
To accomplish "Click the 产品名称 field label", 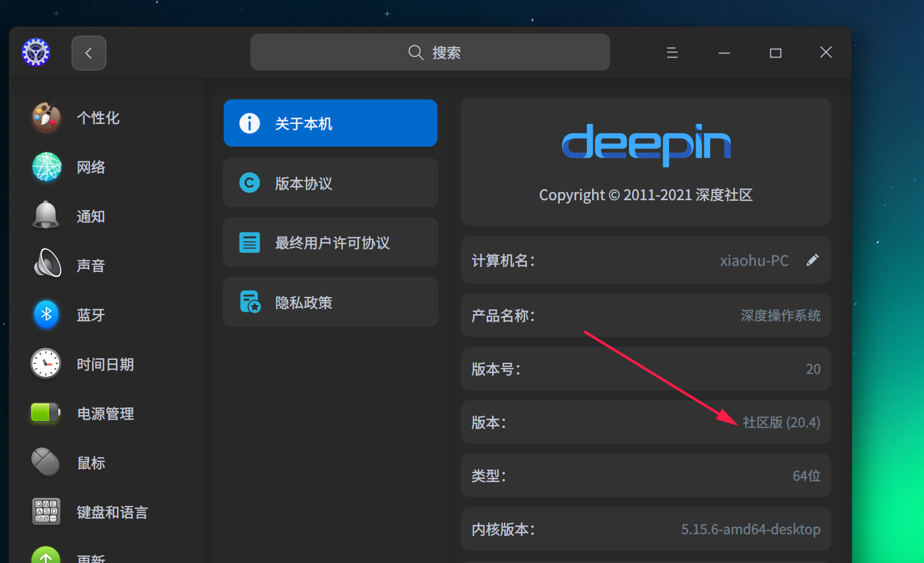I will coord(503,315).
